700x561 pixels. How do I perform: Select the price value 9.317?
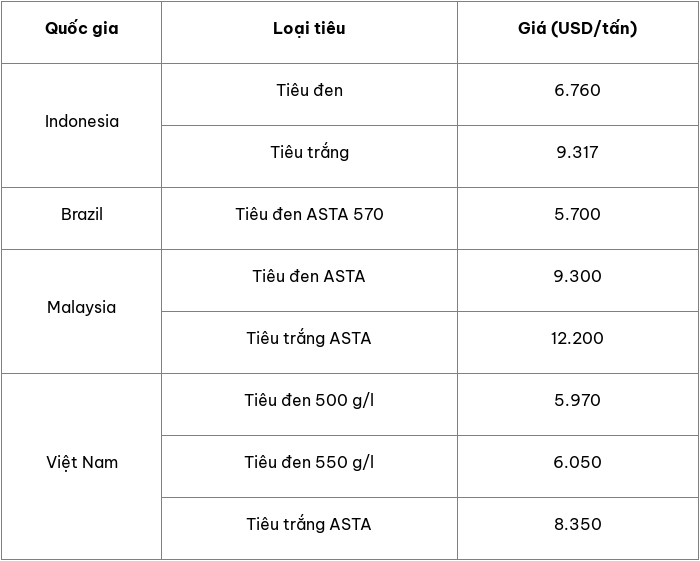click(x=577, y=152)
